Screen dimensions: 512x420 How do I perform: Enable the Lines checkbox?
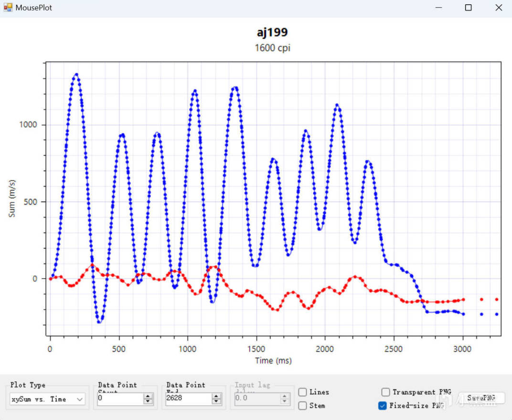[302, 392]
